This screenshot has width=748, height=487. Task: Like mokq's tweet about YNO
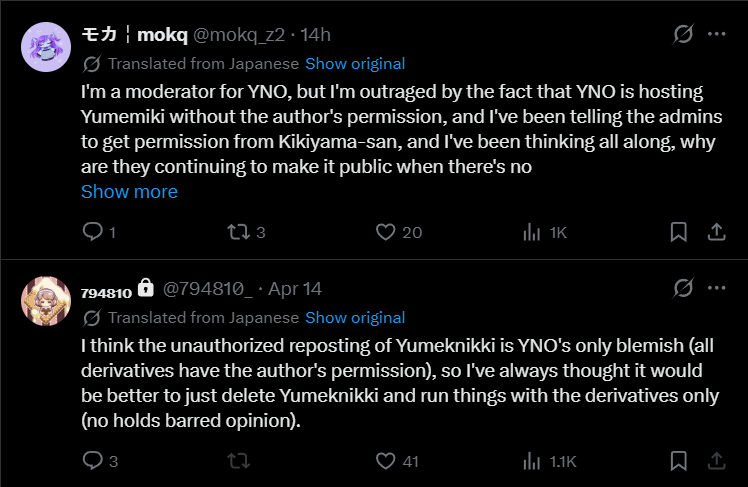click(386, 232)
